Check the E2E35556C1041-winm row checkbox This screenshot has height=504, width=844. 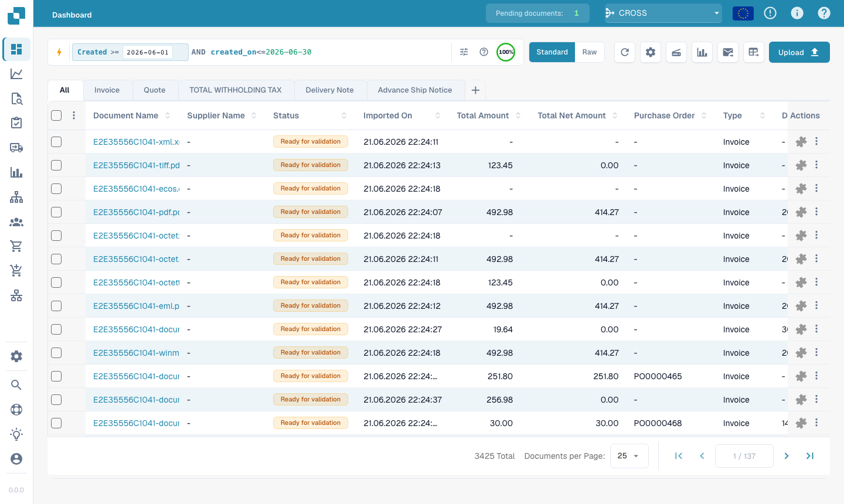pyautogui.click(x=56, y=353)
